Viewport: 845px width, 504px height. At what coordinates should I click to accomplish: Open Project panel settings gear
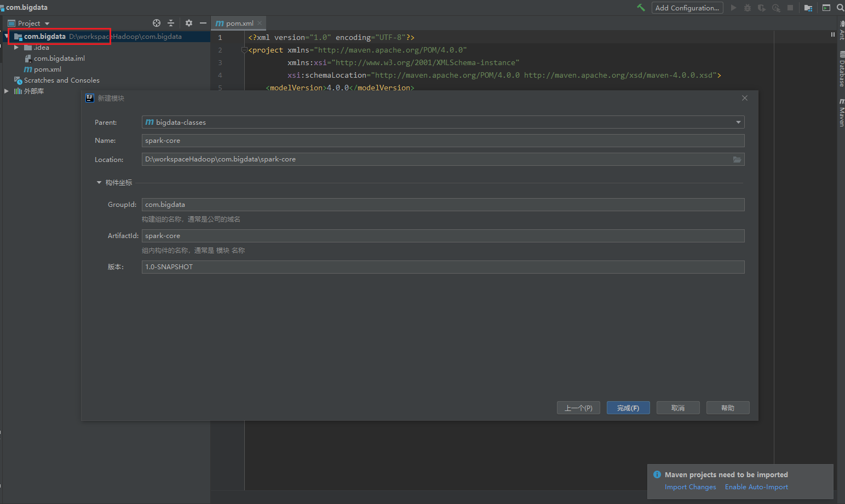[189, 23]
